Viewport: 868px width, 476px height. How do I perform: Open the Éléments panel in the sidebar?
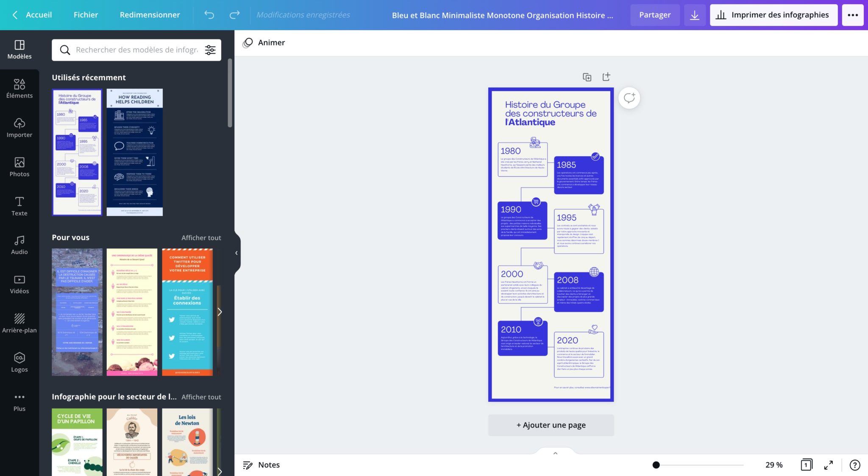[x=19, y=88]
